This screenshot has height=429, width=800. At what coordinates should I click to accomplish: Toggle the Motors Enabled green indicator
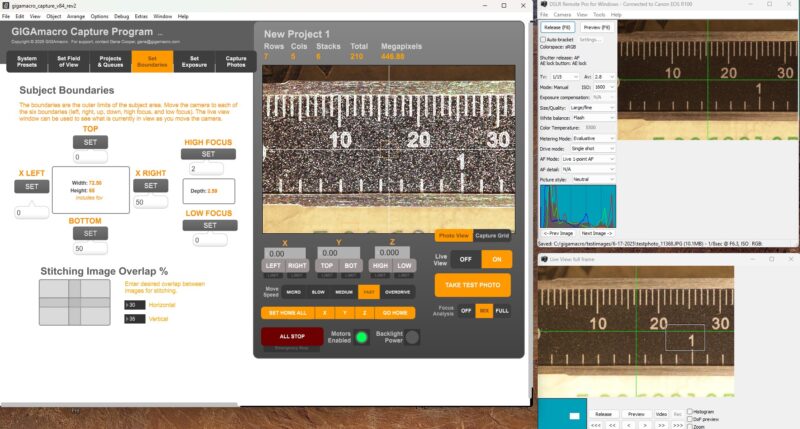pos(361,337)
